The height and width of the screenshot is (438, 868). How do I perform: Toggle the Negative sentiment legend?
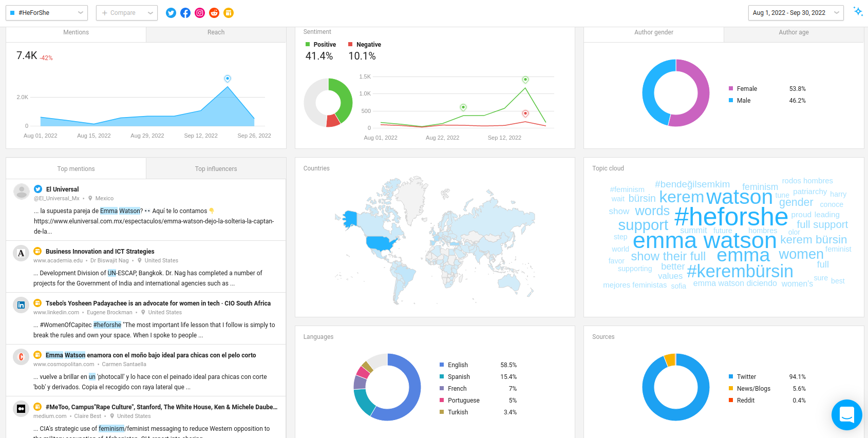(365, 45)
